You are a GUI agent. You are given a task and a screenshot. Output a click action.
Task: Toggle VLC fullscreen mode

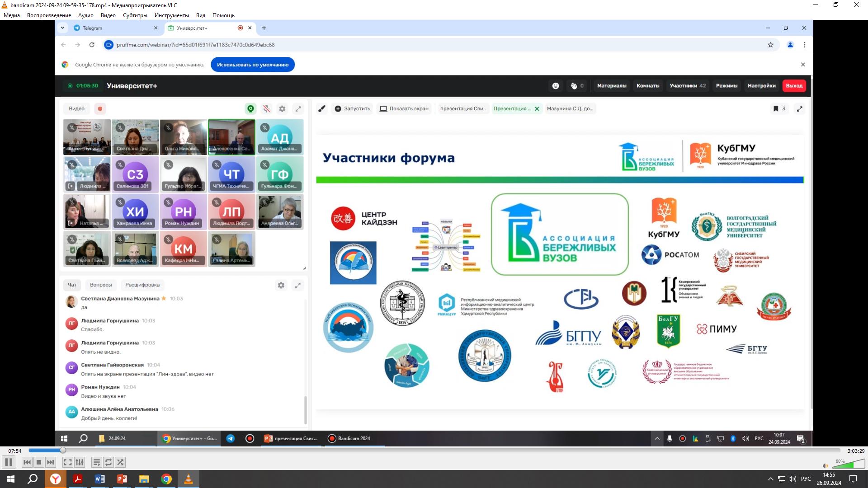click(x=67, y=462)
